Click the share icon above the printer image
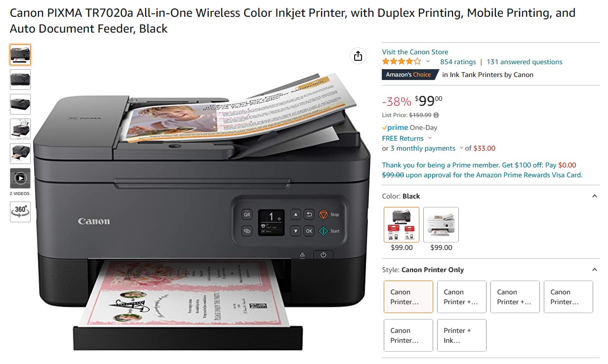Screen dimensions: 608x364 point(358,56)
